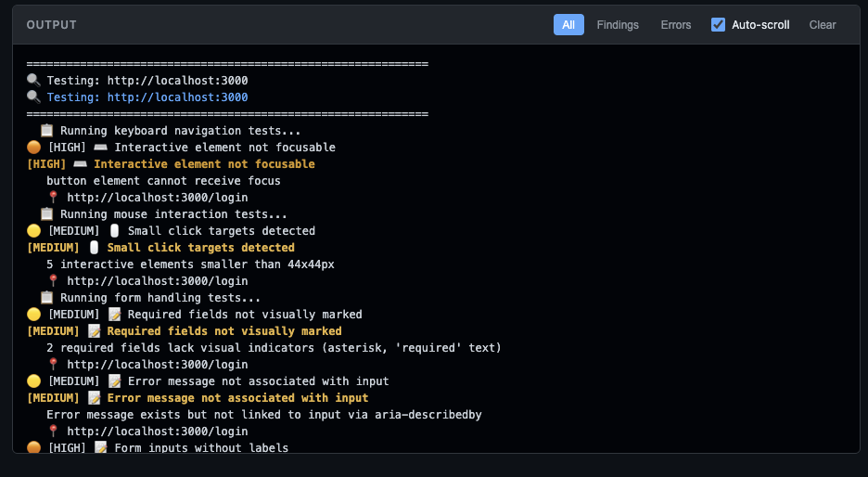
Task: Click memo icon in bold 'Required fields' heading
Action: (x=94, y=330)
